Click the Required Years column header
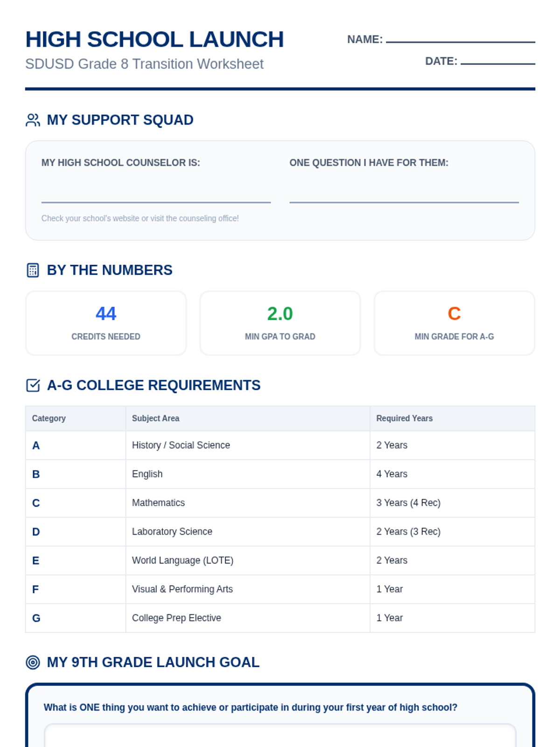 [x=452, y=418]
